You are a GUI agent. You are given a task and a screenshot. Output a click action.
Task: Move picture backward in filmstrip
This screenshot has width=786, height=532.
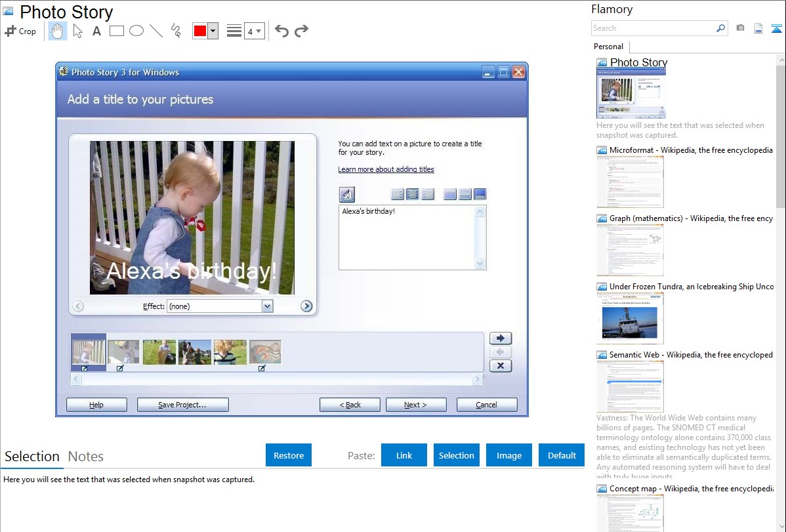tap(501, 352)
